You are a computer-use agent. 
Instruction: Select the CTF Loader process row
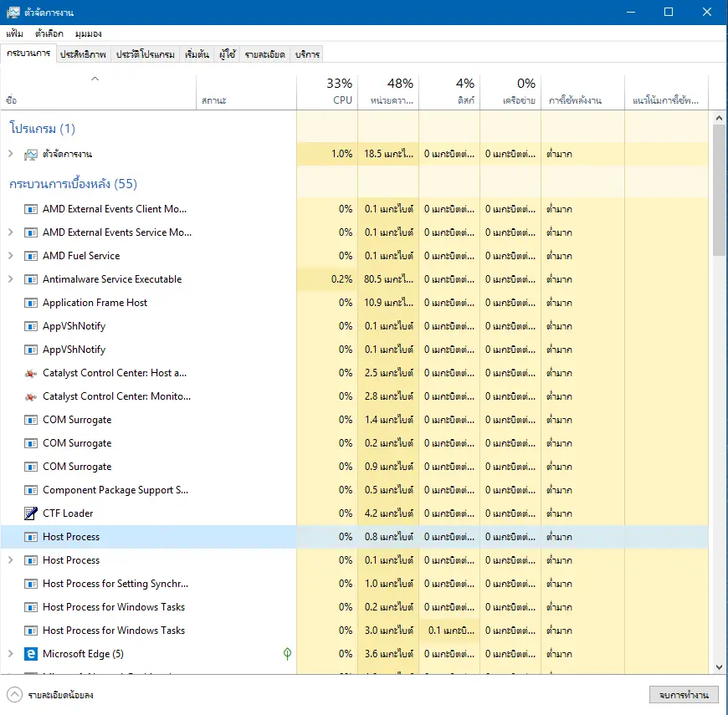point(355,513)
